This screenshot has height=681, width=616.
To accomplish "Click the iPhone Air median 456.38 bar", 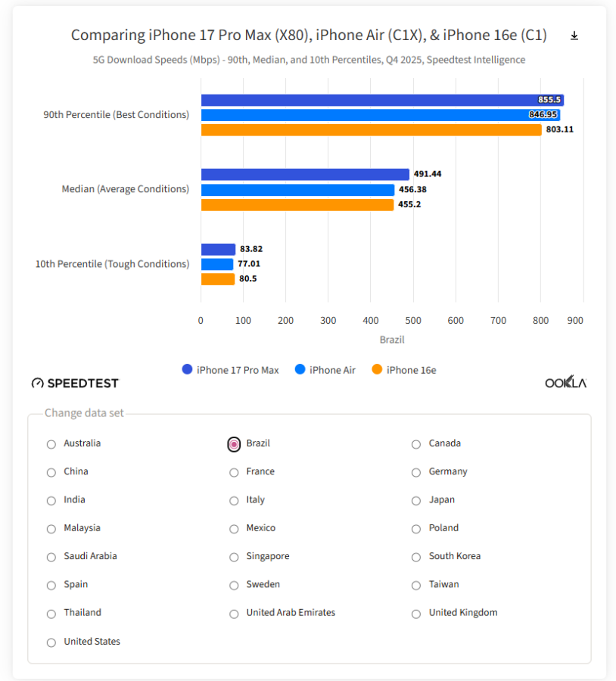I will [x=297, y=189].
